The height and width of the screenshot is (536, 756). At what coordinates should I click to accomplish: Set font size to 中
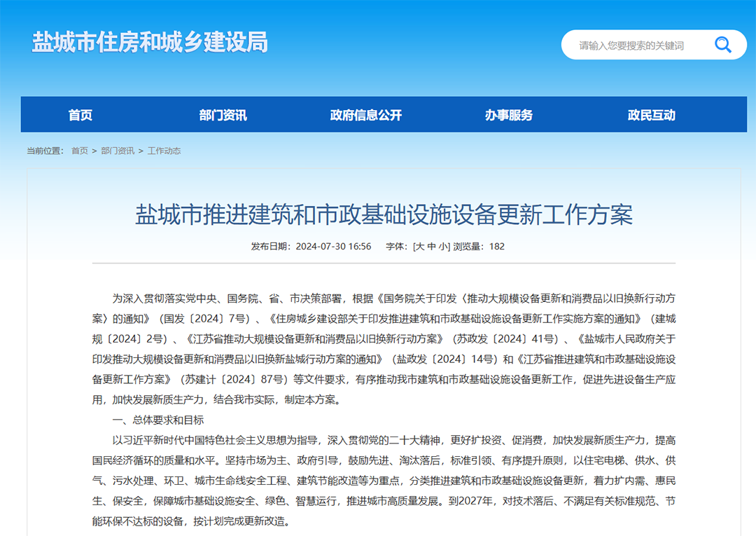click(431, 247)
